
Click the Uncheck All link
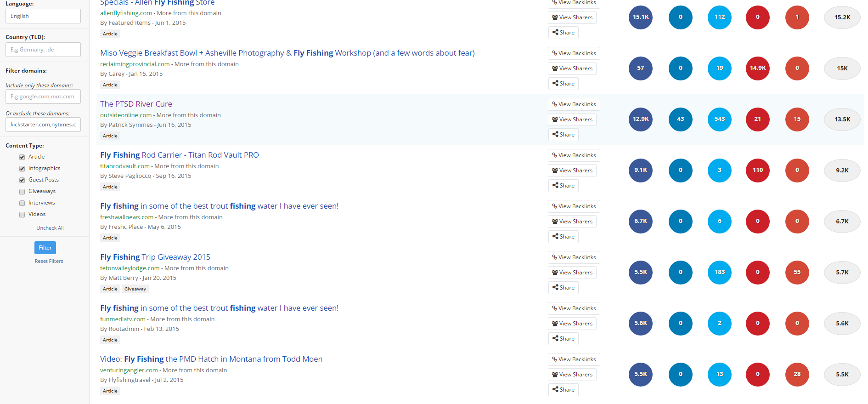click(x=50, y=228)
